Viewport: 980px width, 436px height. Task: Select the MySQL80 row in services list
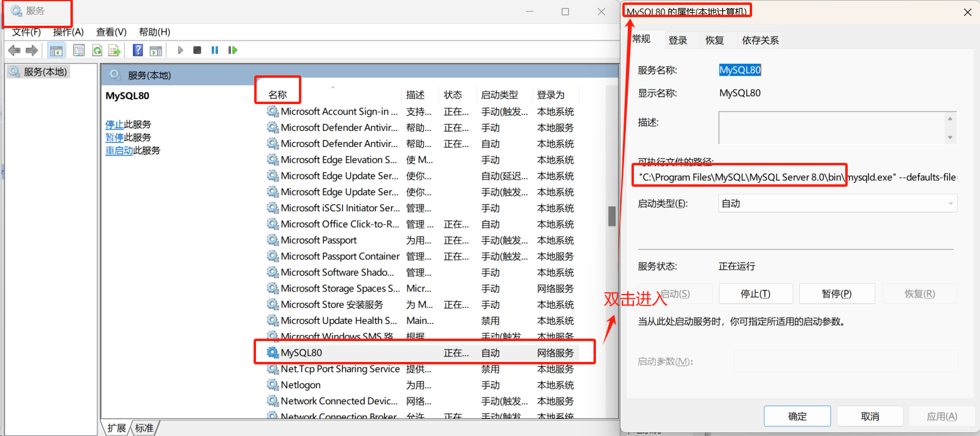click(421, 353)
